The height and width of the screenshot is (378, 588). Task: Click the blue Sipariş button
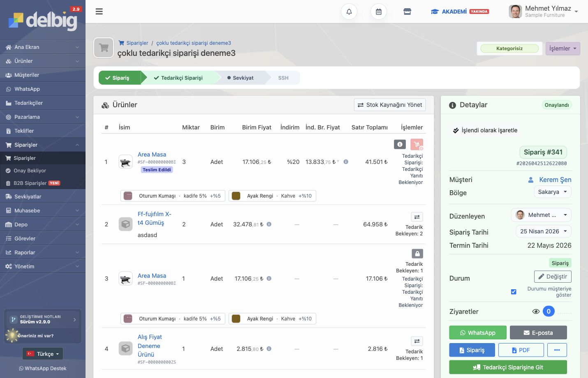[472, 350]
